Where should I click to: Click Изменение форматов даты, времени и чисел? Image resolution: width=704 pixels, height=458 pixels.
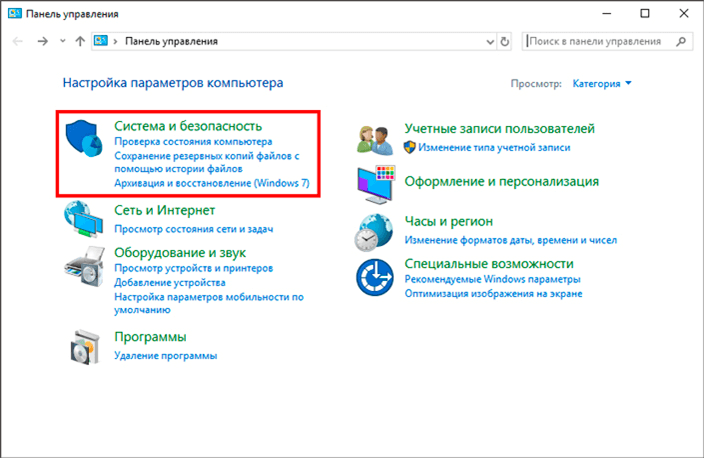[x=511, y=240]
